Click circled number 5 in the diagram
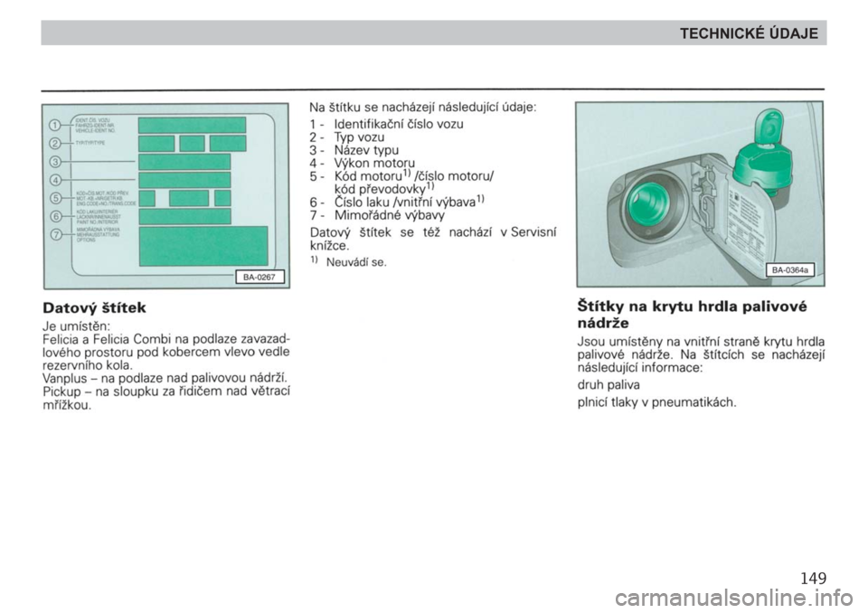868x613 pixels. pyautogui.click(x=55, y=198)
